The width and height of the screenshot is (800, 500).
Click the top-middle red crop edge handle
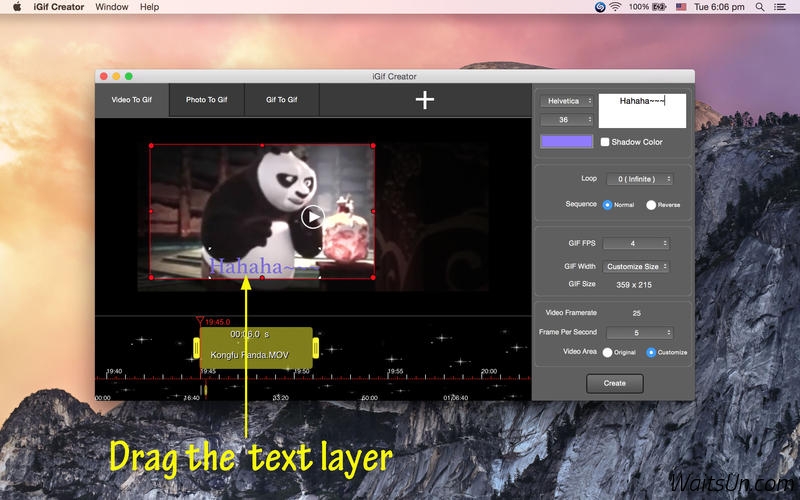coord(262,145)
